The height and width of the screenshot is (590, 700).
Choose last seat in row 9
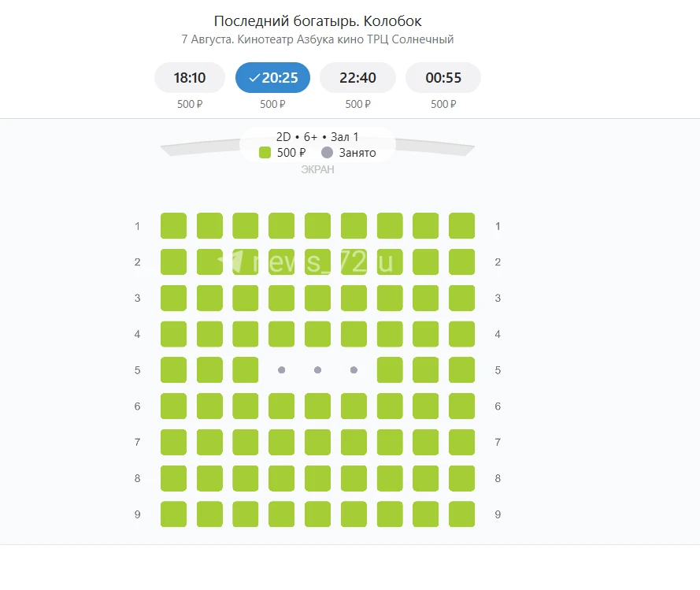[461, 514]
